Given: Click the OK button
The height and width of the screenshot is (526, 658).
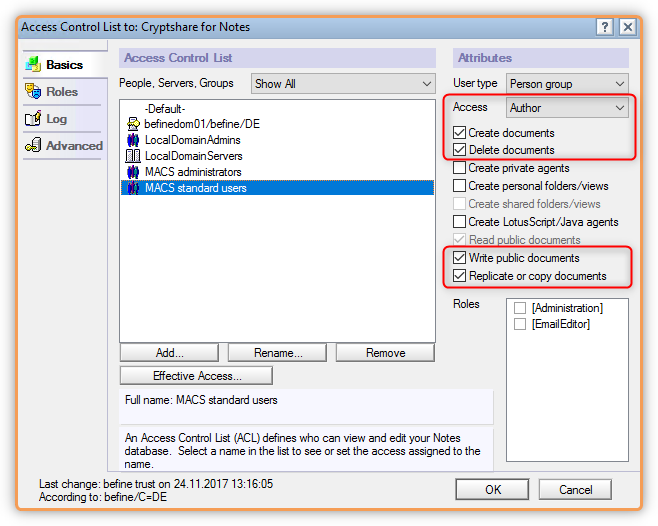Looking at the screenshot, I should 492,489.
